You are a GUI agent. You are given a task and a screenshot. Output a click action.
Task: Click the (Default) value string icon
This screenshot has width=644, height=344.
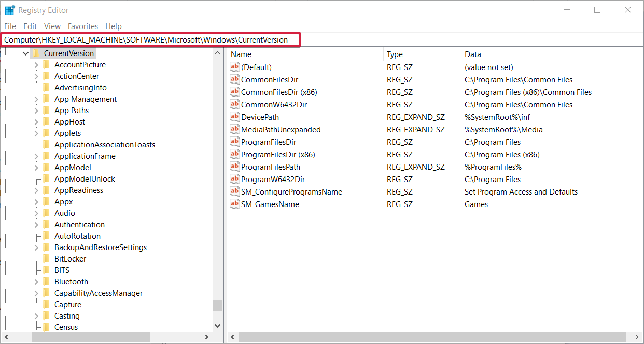point(235,67)
